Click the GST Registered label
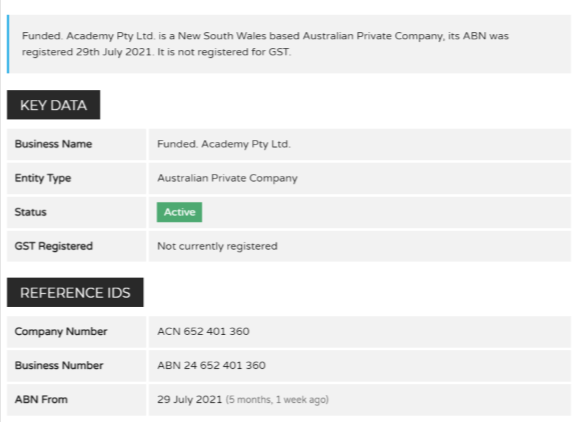 coord(54,246)
